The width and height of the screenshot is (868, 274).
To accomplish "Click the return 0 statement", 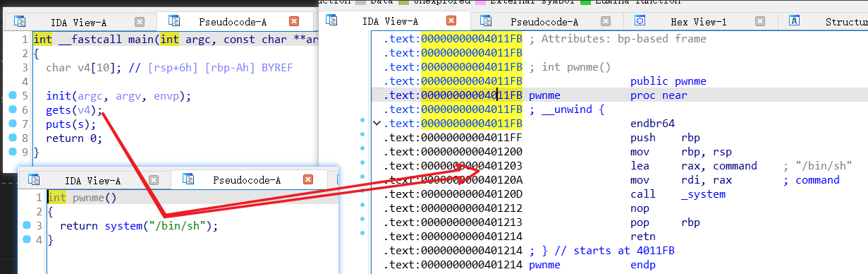I will click(74, 138).
